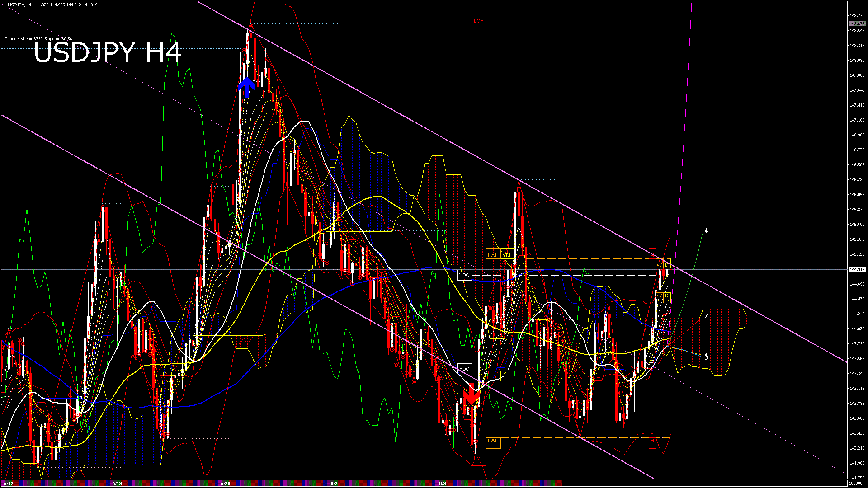Screen dimensions: 868x488
Task: Click the 5/26 date label
Action: (x=225, y=483)
